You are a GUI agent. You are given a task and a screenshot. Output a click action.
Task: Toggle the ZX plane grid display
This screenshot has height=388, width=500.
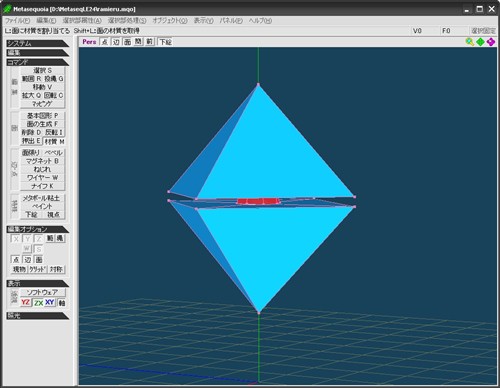click(38, 303)
